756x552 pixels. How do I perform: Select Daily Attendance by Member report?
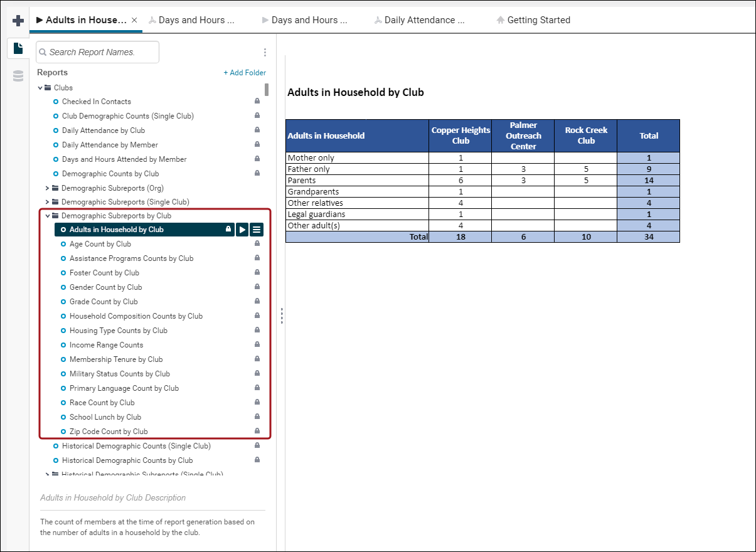click(x=110, y=145)
